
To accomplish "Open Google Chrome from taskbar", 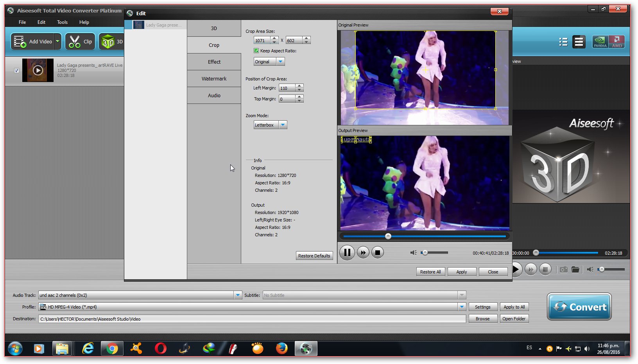I will click(112, 348).
